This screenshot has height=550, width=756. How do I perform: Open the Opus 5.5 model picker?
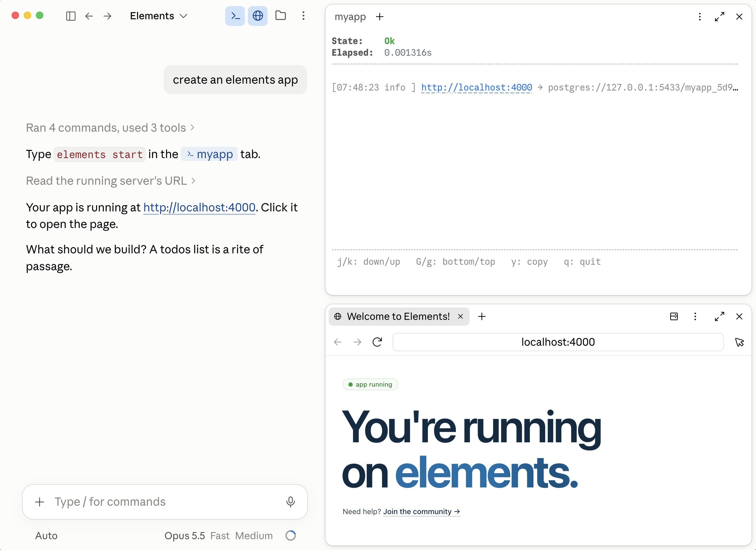click(185, 536)
